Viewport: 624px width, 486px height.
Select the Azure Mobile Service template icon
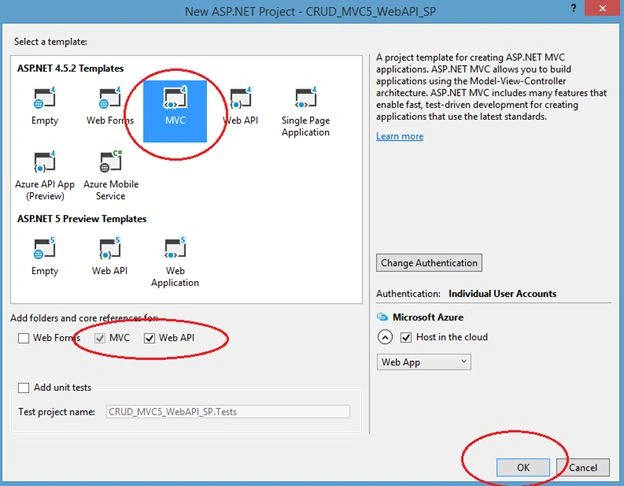tap(110, 161)
